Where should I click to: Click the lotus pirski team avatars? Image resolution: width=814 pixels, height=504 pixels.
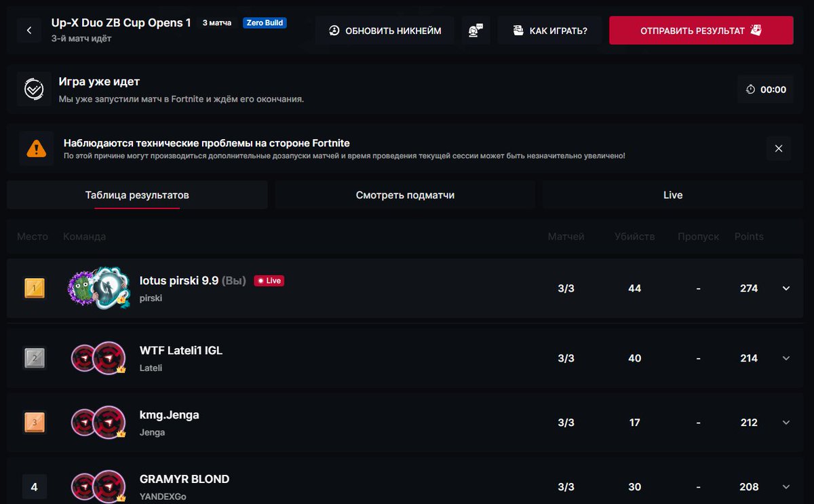point(99,288)
